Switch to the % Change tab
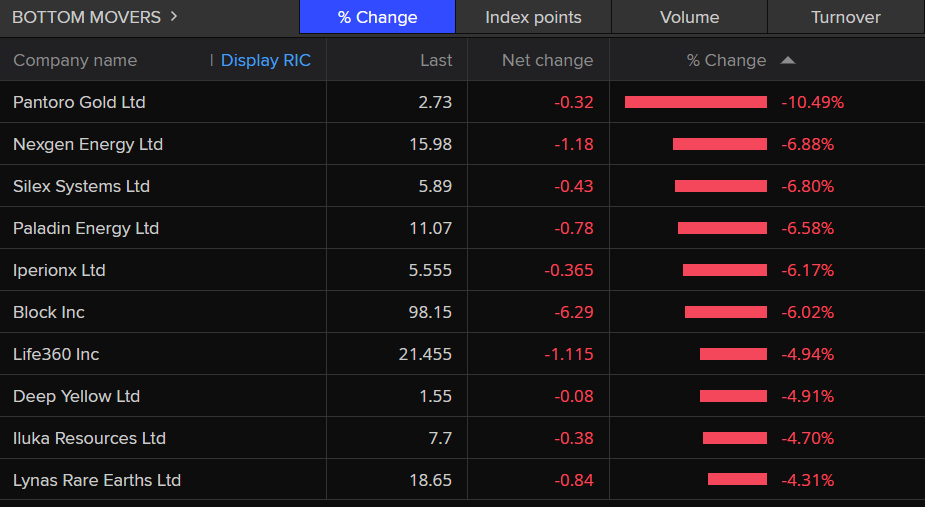 [378, 17]
